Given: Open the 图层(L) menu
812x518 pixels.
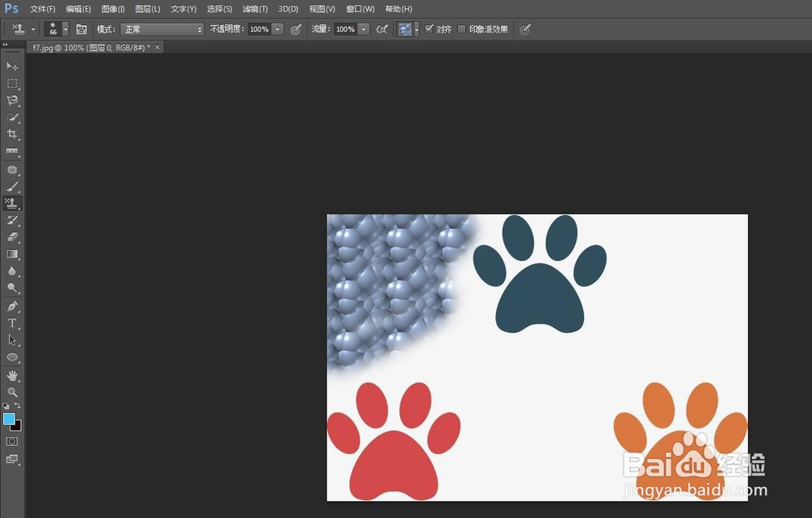Looking at the screenshot, I should tap(148, 9).
